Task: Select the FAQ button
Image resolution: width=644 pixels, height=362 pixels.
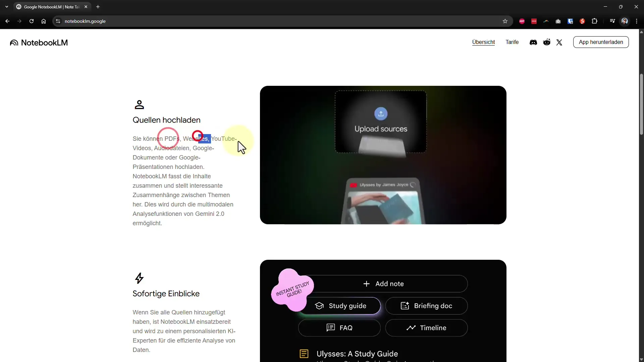Action: pos(339,328)
